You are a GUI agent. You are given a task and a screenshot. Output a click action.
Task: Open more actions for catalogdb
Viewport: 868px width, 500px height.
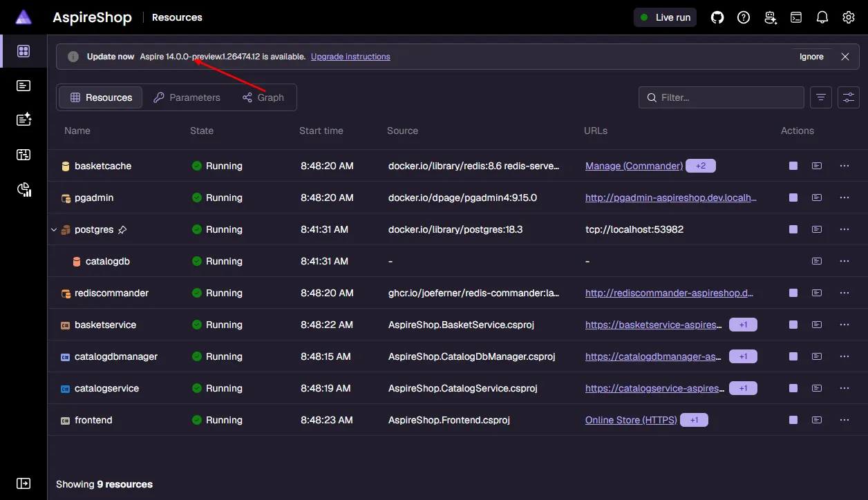click(x=844, y=261)
